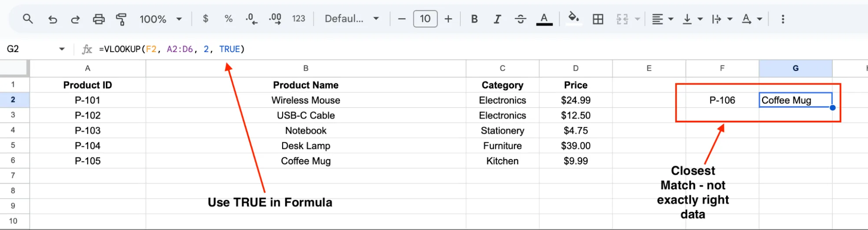Viewport: 868px width, 230px height.
Task: Activate the paint format tool
Action: (x=121, y=19)
